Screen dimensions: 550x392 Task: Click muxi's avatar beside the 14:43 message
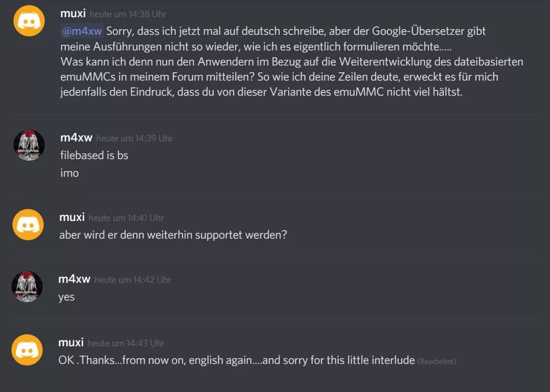28,350
